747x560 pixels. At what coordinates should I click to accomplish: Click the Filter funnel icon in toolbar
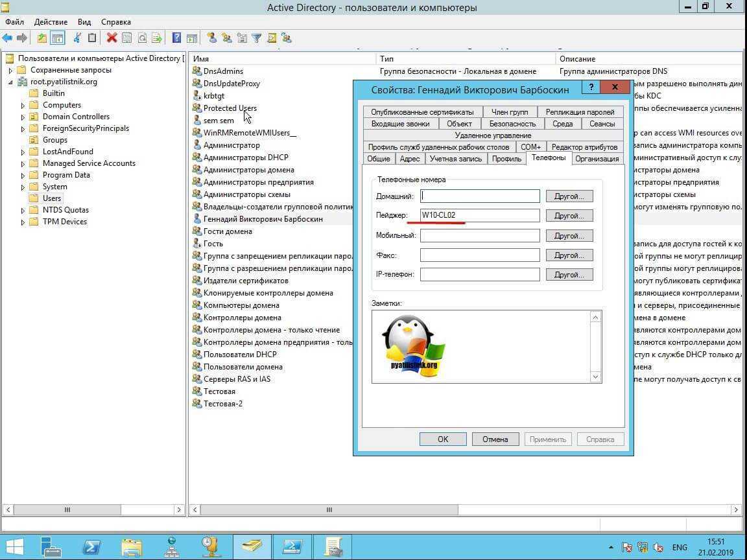point(257,38)
